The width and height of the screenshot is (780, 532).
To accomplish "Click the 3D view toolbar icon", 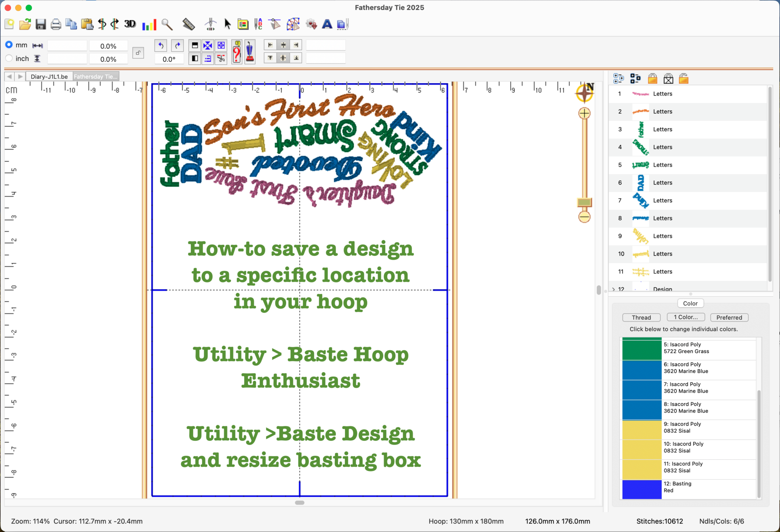I will (130, 24).
